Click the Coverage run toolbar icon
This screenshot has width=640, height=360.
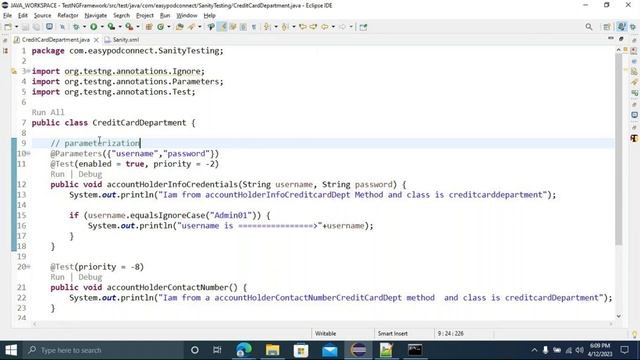coord(111,27)
